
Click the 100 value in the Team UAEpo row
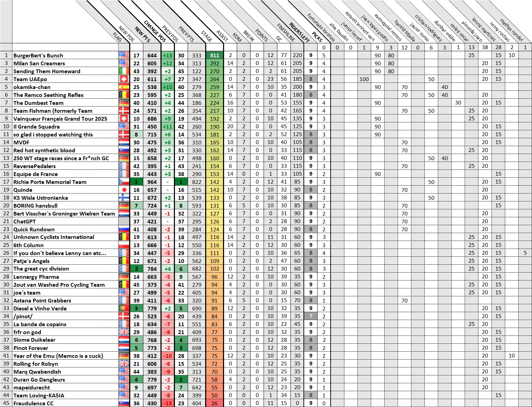coord(364,79)
